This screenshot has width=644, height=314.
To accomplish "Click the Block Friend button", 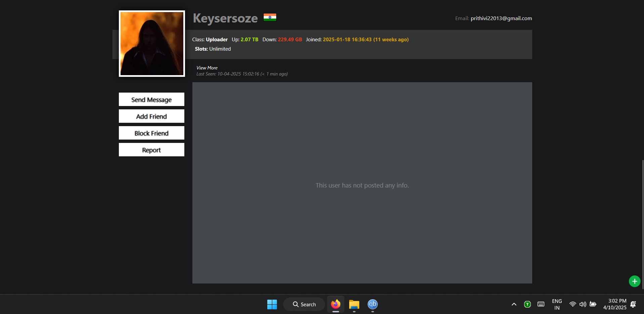I will [151, 133].
